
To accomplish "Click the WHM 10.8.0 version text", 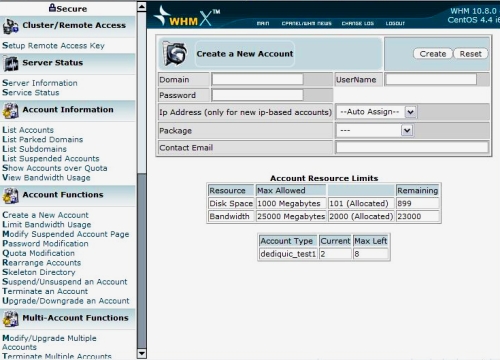I will [473, 11].
